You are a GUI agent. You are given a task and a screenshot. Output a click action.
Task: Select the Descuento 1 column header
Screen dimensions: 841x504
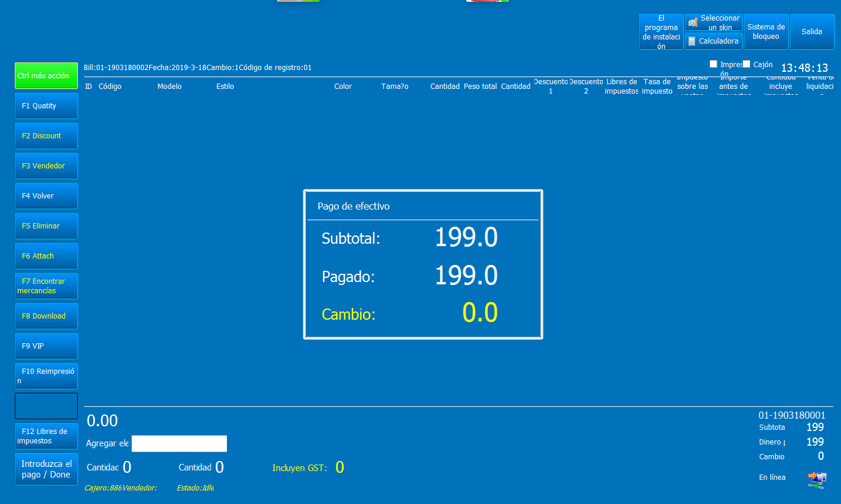coord(551,87)
